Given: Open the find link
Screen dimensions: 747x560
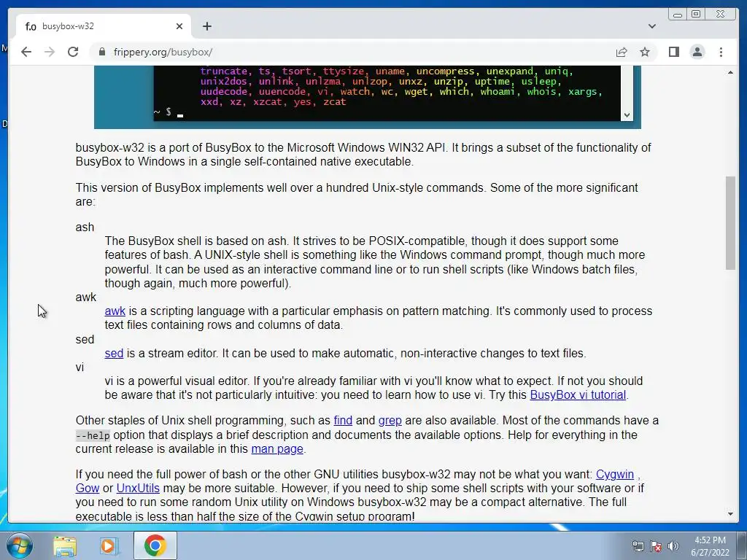Looking at the screenshot, I should [x=343, y=421].
